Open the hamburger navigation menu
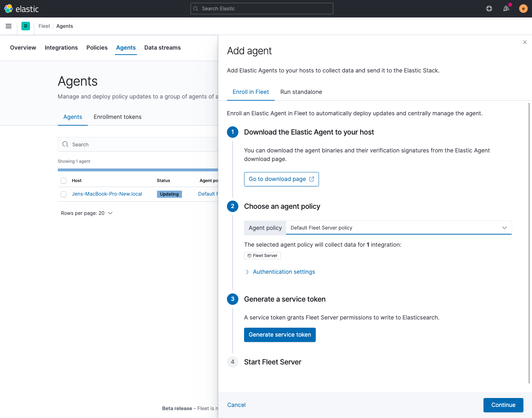 point(9,26)
